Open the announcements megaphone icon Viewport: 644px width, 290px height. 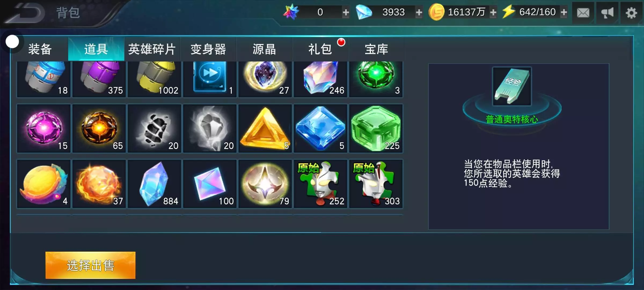pos(607,13)
